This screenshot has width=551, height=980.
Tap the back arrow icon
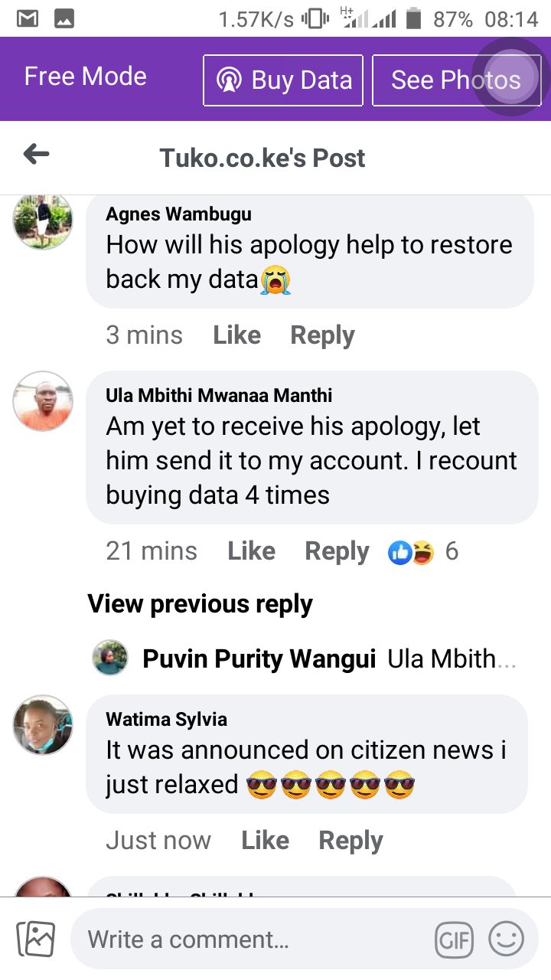36,155
